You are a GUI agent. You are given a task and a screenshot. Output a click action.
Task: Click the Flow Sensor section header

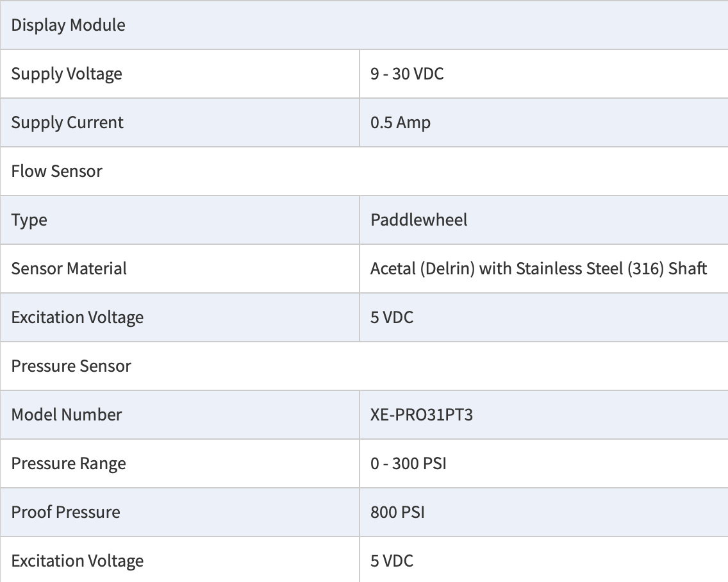click(x=57, y=172)
